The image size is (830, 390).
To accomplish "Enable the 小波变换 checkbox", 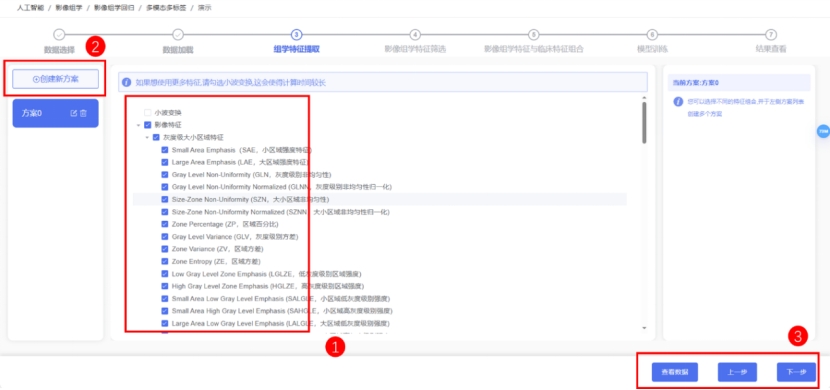I will [x=148, y=113].
